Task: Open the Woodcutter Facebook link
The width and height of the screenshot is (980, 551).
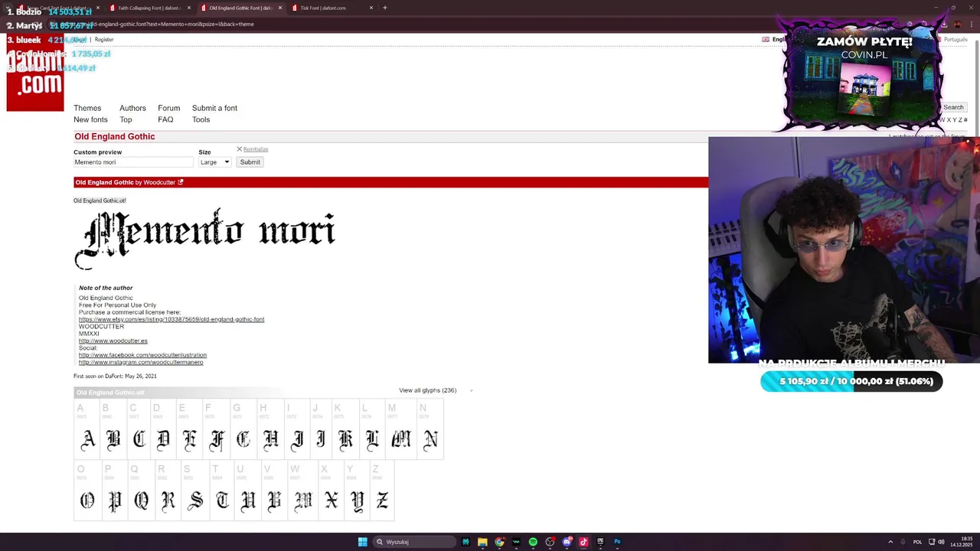Action: [142, 355]
